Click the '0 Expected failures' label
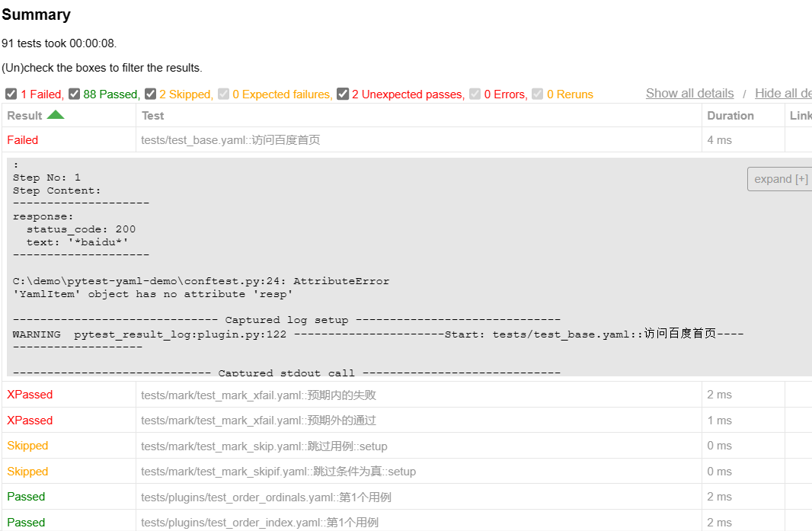The width and height of the screenshot is (812, 531). coord(283,94)
